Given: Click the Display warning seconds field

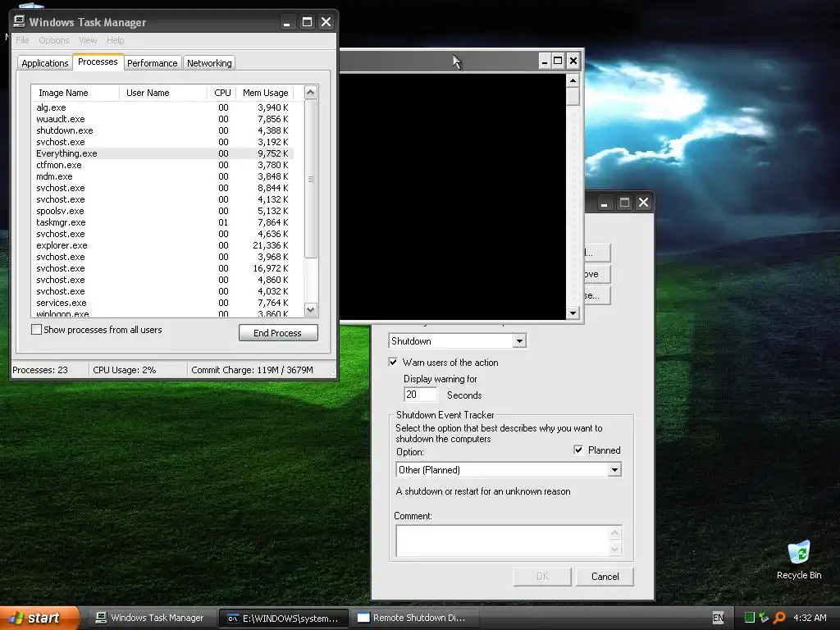Looking at the screenshot, I should click(420, 395).
